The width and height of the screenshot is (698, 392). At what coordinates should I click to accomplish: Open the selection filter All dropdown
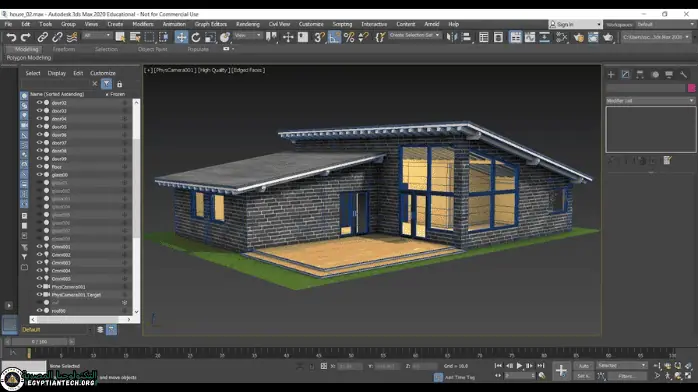click(x=97, y=36)
